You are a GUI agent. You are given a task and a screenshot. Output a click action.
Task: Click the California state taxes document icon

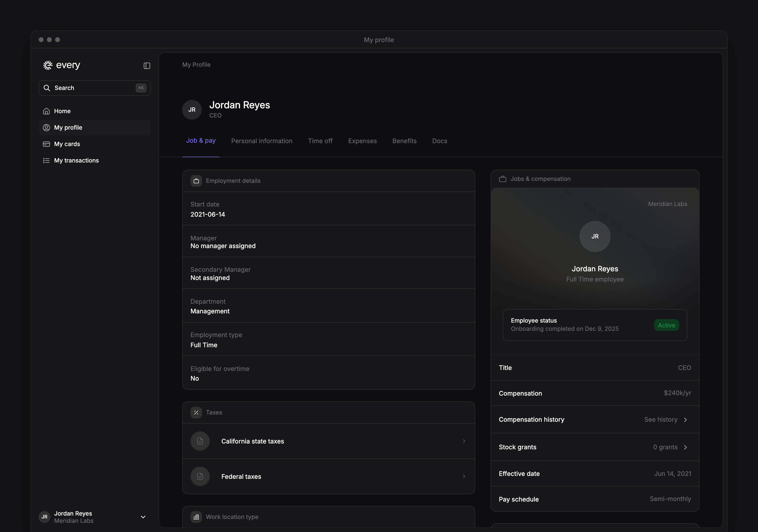pos(200,441)
